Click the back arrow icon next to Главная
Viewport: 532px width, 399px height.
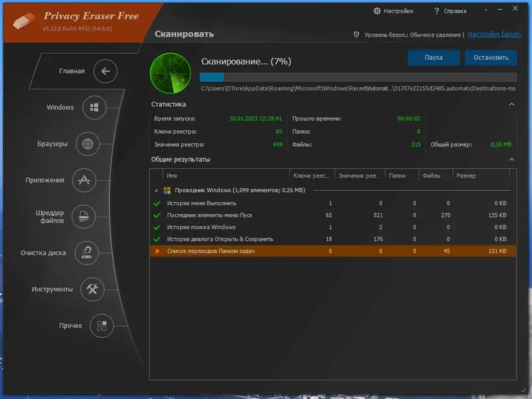106,71
